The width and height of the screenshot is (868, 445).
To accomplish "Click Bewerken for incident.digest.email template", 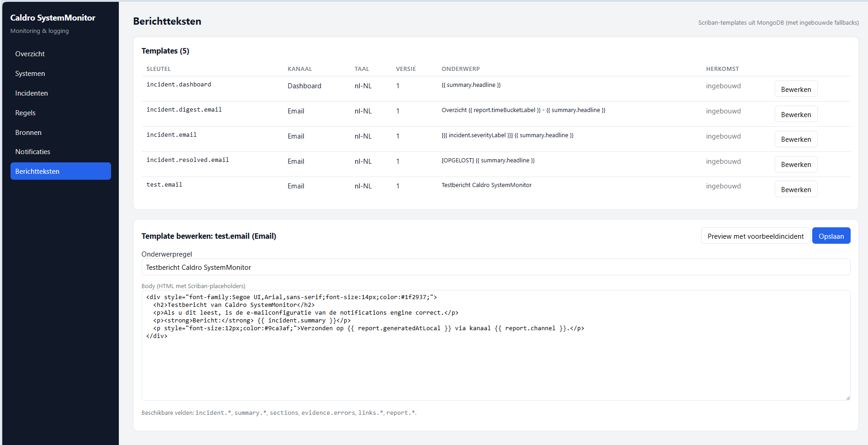I will (x=796, y=114).
